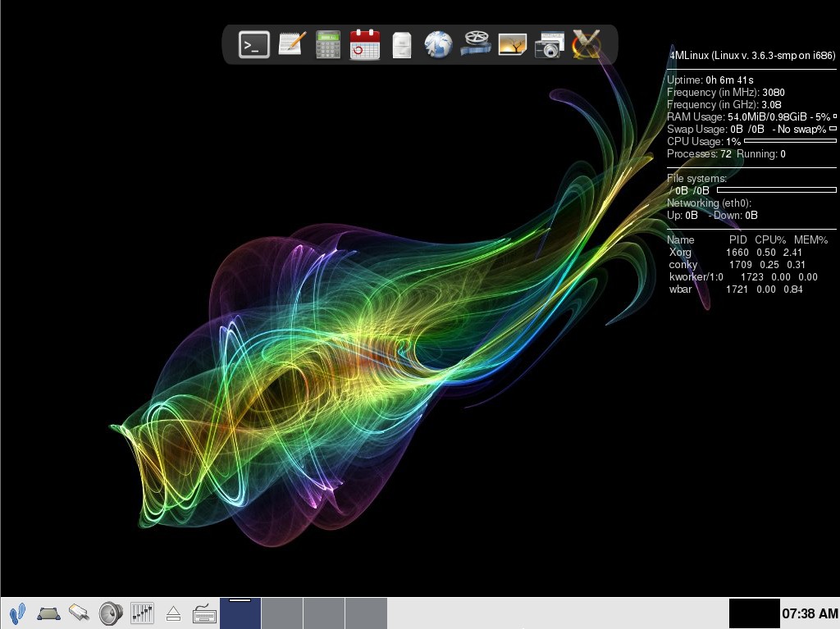The height and width of the screenshot is (629, 840).
Task: Toggle keyboard settings via the keyboard icon
Action: [x=204, y=613]
